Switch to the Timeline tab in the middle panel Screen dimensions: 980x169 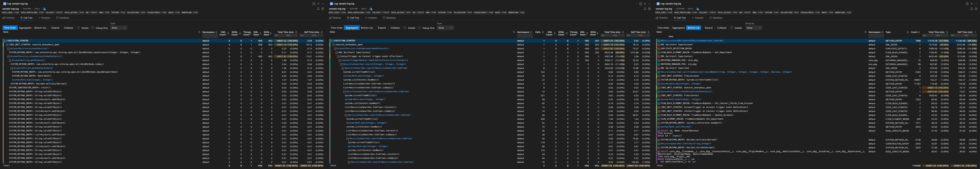click(335, 18)
